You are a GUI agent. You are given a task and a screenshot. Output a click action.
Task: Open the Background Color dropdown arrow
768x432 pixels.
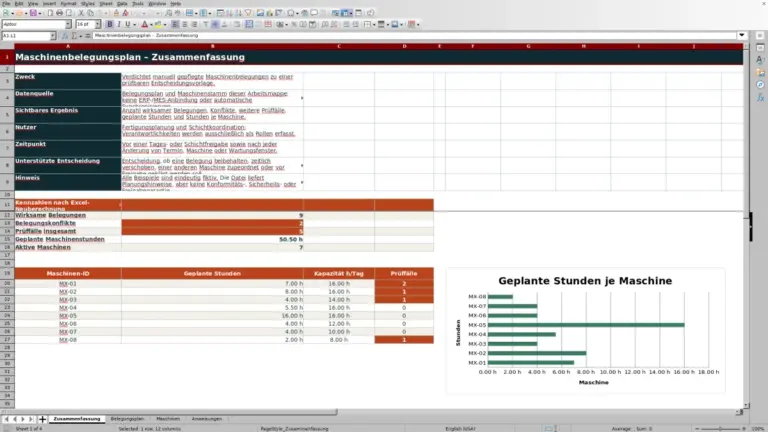(165, 24)
